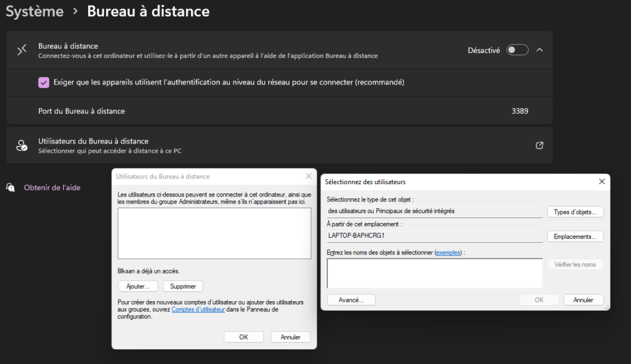Click the Utilisateurs du Bureau à distance icon
631x364 pixels.
22,145
